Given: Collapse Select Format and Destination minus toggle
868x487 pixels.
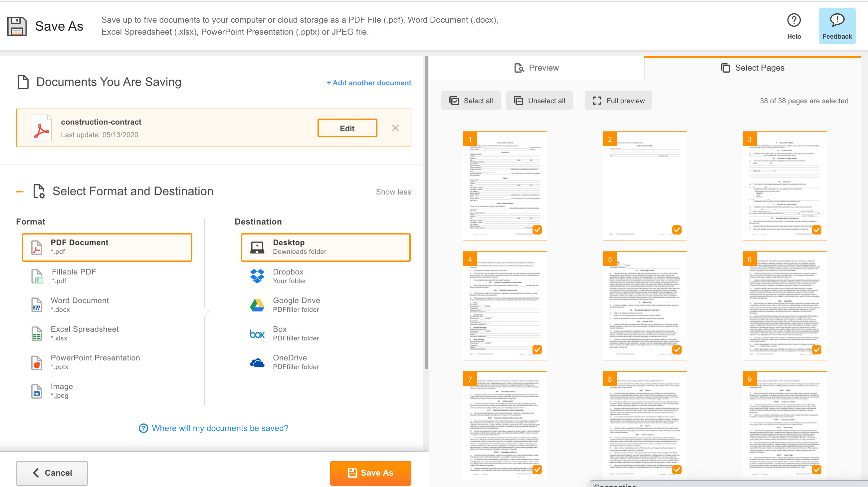Looking at the screenshot, I should pyautogui.click(x=20, y=192).
